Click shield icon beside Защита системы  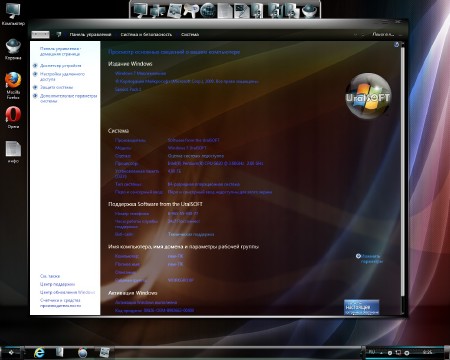(35, 87)
